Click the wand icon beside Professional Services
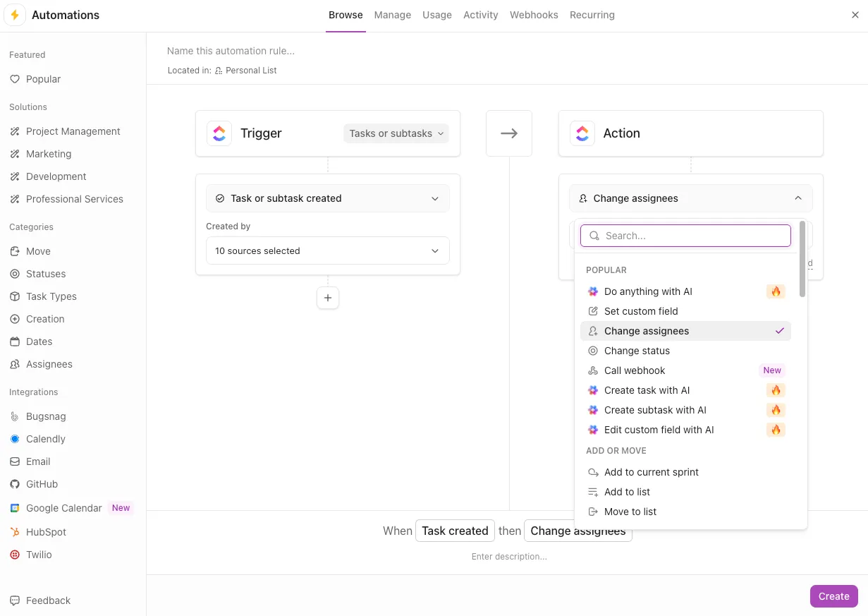868x616 pixels. 15,199
